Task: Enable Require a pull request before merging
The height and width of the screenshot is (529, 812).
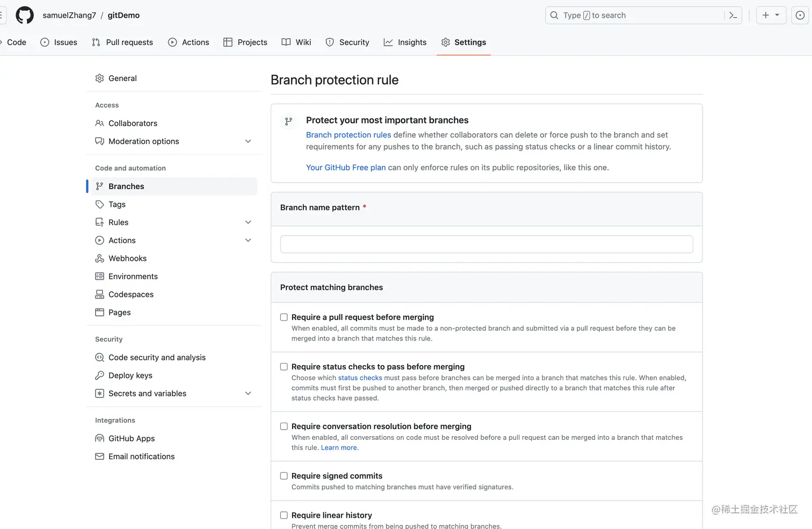Action: [x=284, y=317]
